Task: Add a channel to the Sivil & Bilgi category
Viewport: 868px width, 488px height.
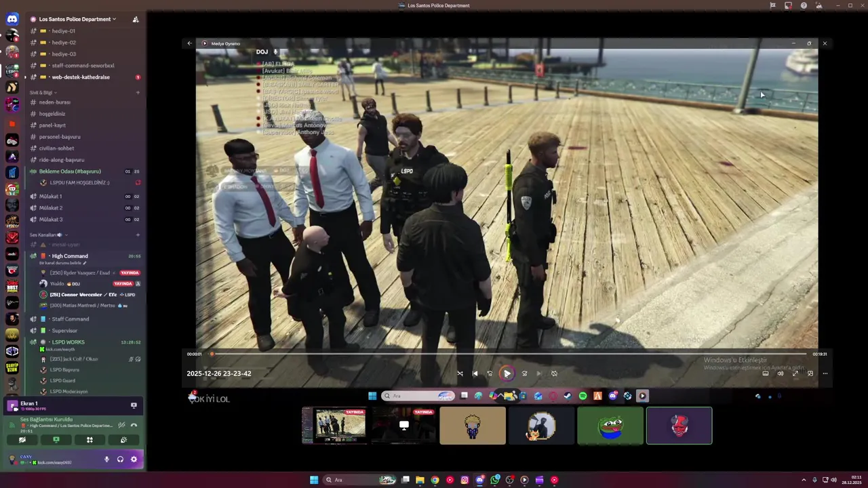Action: 138,92
